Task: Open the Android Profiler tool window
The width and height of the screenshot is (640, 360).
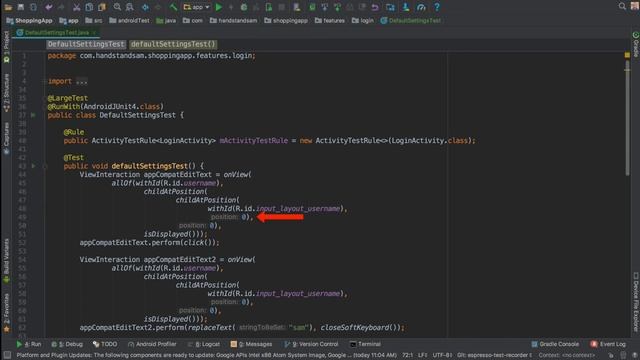Action: pos(152,344)
